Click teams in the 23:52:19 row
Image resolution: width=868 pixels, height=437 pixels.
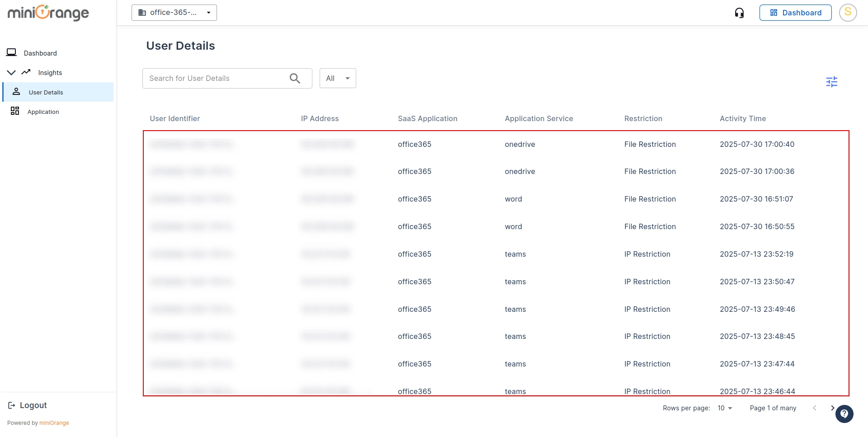[x=515, y=254]
